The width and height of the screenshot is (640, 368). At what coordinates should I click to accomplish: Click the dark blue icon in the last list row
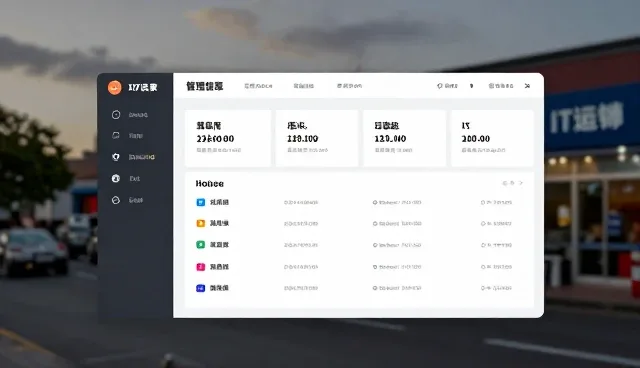tap(200, 288)
